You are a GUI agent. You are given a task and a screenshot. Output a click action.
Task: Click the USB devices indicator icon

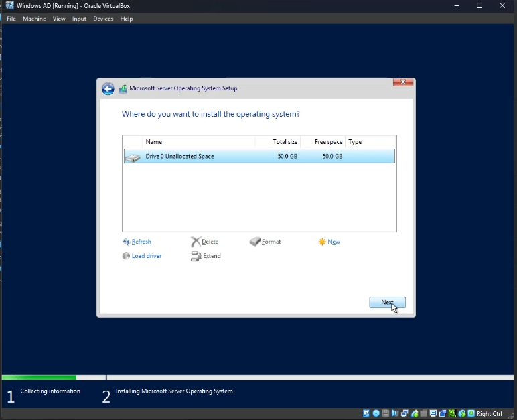coord(415,413)
